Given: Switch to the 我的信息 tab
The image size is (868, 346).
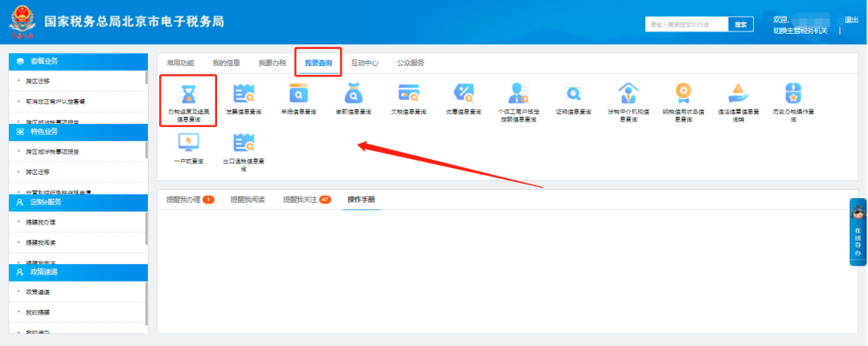Looking at the screenshot, I should [x=226, y=63].
